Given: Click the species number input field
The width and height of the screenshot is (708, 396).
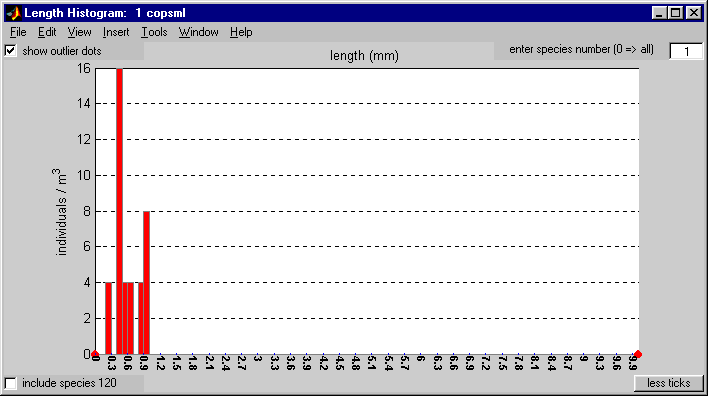Looking at the screenshot, I should pyautogui.click(x=686, y=51).
